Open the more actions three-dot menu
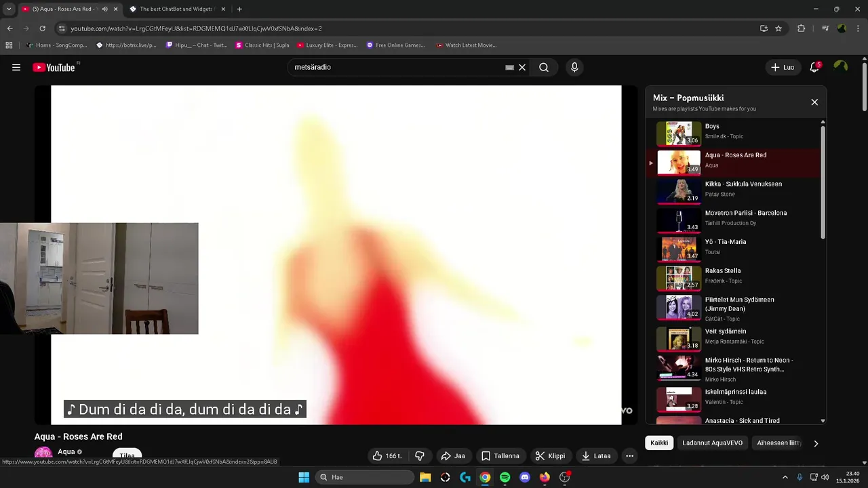Viewport: 868px width, 488px height. pos(629,456)
